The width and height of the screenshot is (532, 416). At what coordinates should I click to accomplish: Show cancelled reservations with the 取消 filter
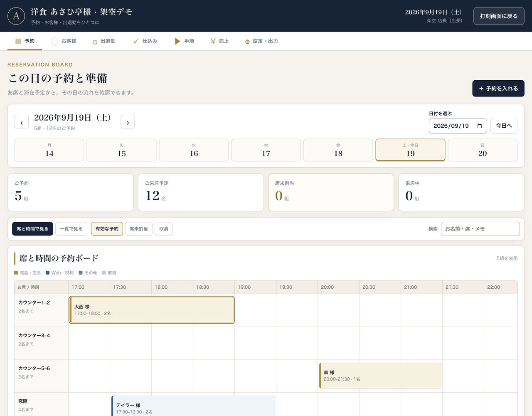[164, 229]
